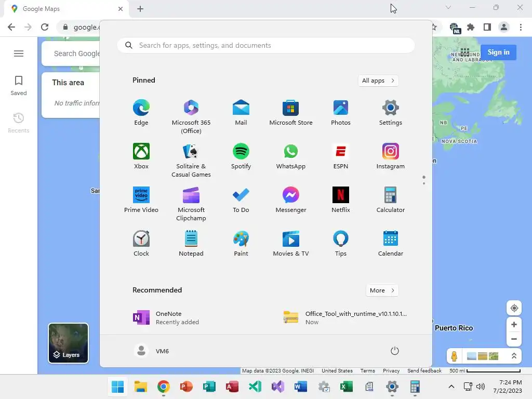This screenshot has height=399, width=532.
Task: Open Notepad
Action: [x=191, y=244]
